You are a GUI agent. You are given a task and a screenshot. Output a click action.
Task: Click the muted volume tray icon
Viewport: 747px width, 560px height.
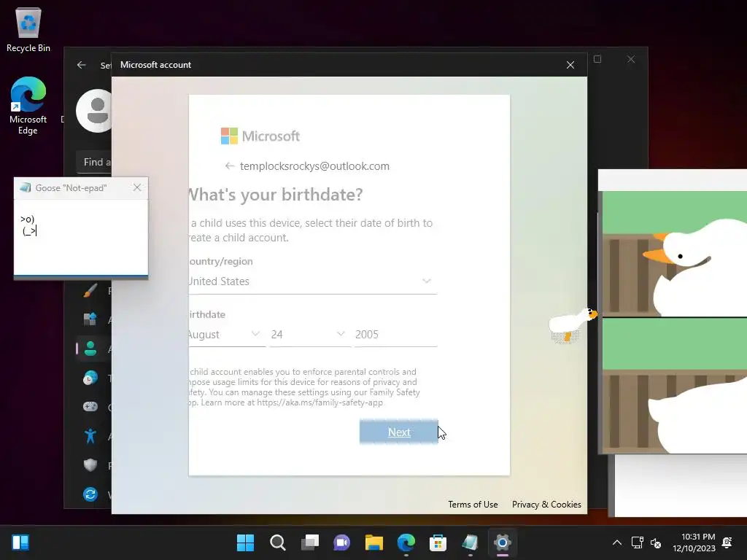click(x=656, y=542)
